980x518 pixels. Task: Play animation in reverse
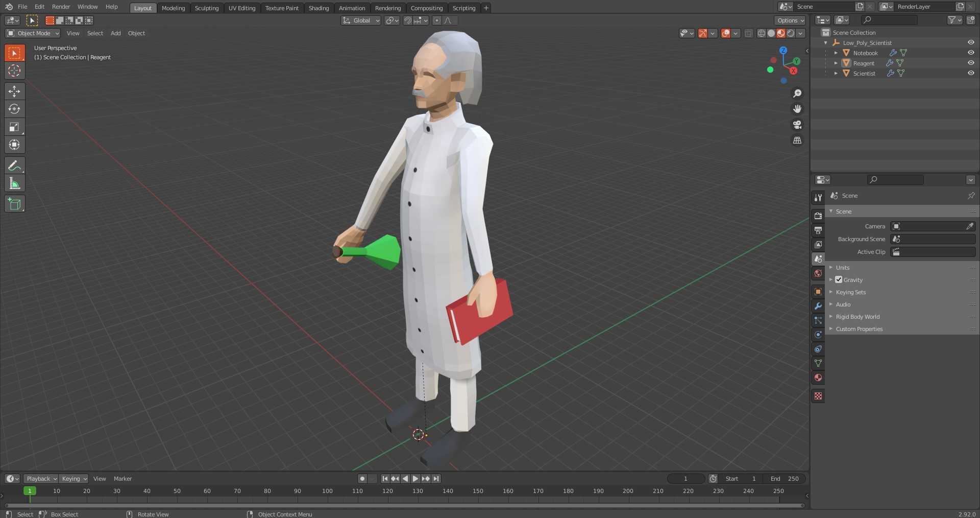click(405, 479)
